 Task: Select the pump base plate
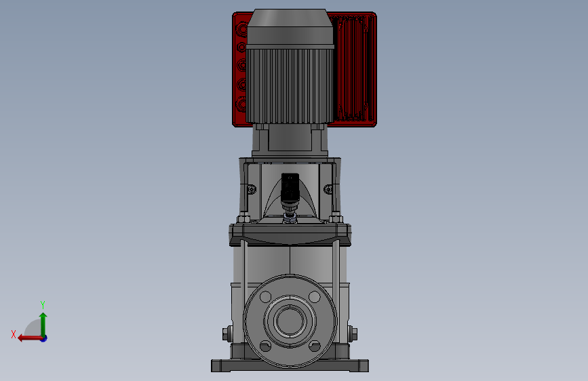coord(290,365)
